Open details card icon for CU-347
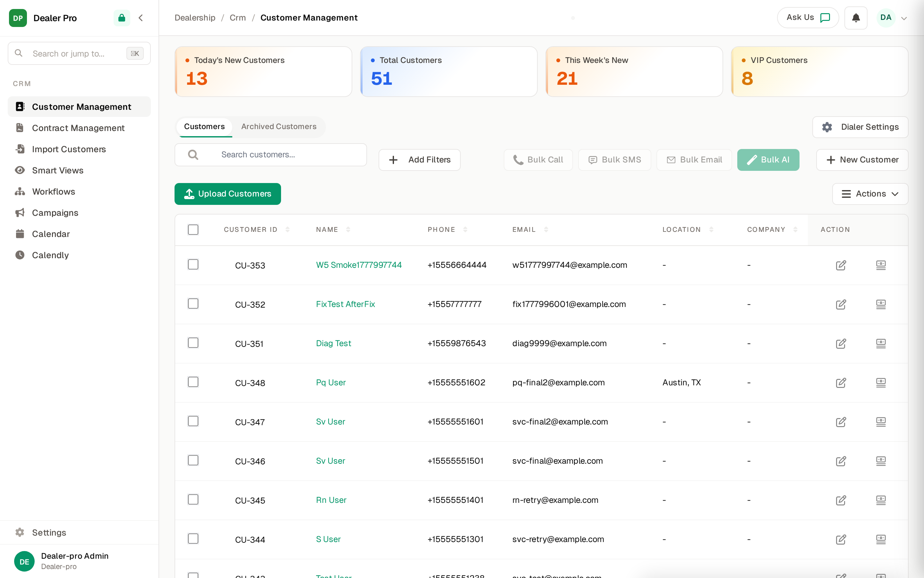 click(881, 422)
